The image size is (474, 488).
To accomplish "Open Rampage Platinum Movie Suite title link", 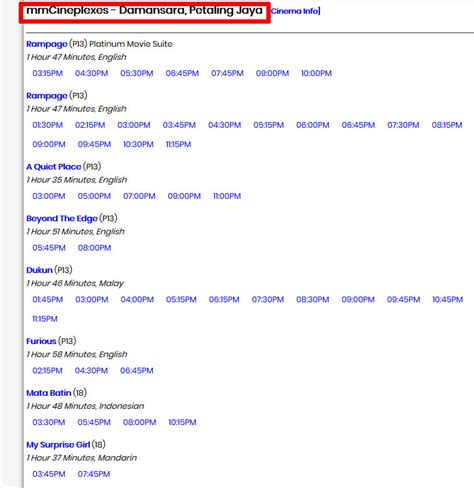I will pyautogui.click(x=47, y=44).
